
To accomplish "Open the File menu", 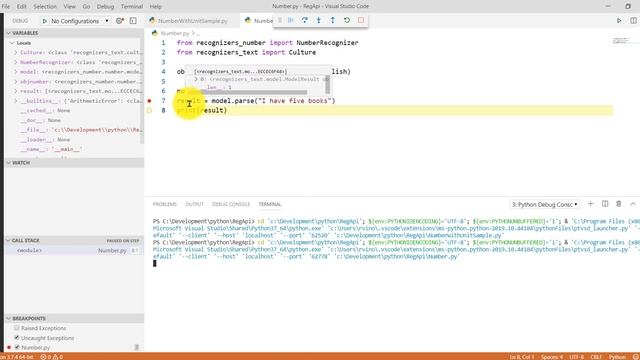I will tap(6, 7).
